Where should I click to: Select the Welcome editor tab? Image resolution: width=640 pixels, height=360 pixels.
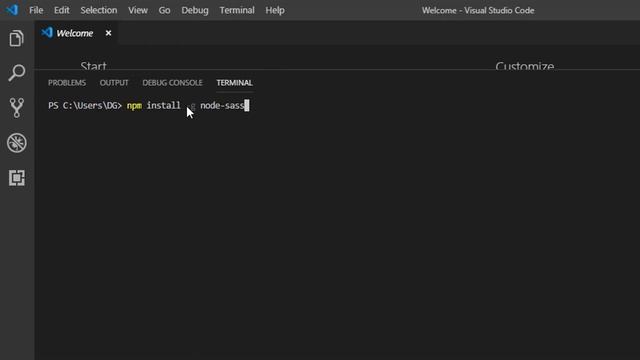coord(75,33)
